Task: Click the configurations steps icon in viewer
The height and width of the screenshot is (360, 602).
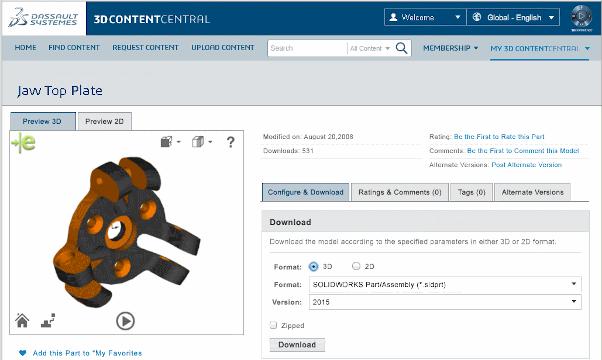Action: pos(48,321)
